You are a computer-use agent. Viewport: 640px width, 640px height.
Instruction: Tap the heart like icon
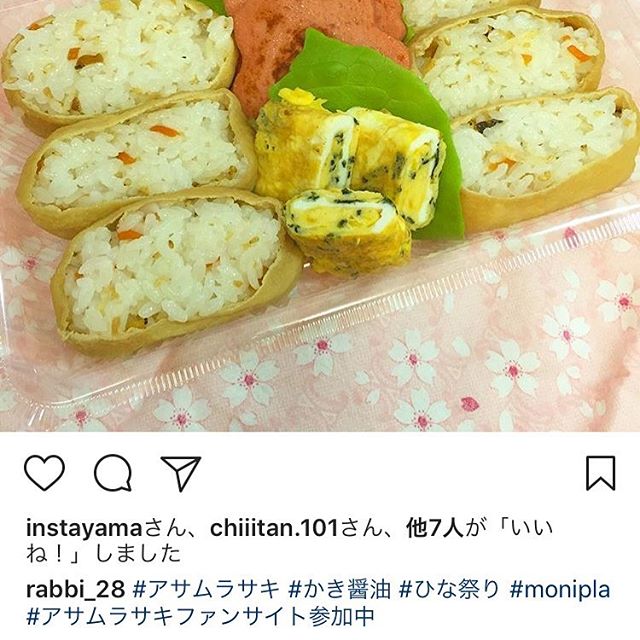pos(44,473)
